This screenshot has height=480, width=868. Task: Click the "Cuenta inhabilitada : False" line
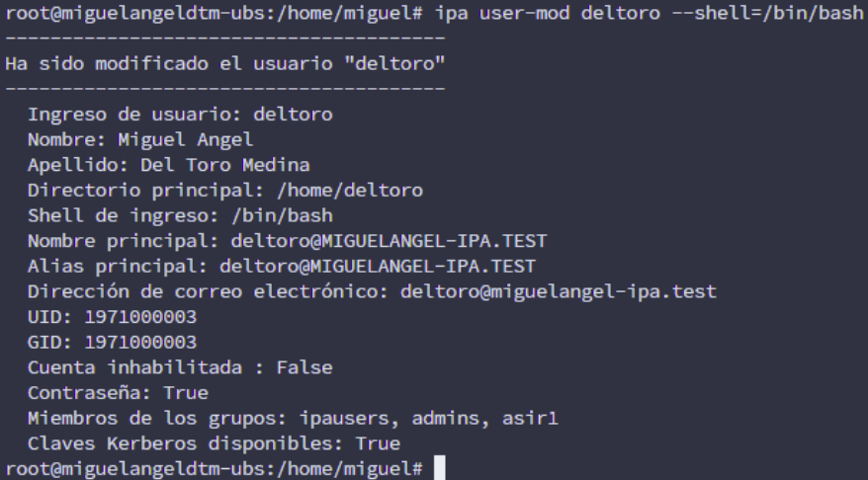(180, 367)
